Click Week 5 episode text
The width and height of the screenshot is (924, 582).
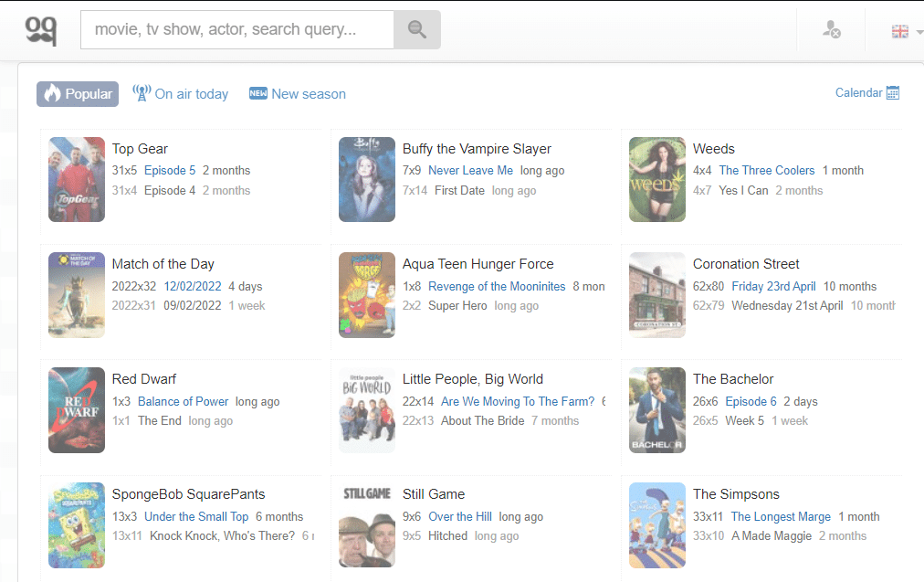coord(744,420)
